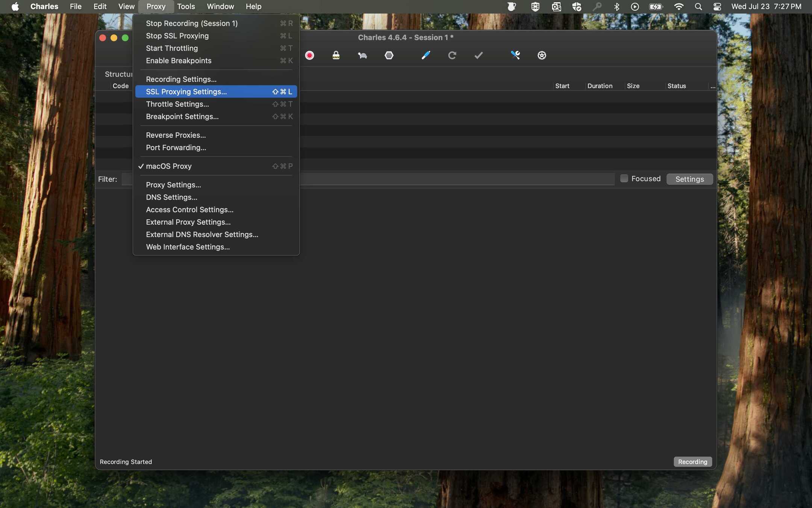This screenshot has width=812, height=508.
Task: Open the Edit menu
Action: [x=100, y=6]
